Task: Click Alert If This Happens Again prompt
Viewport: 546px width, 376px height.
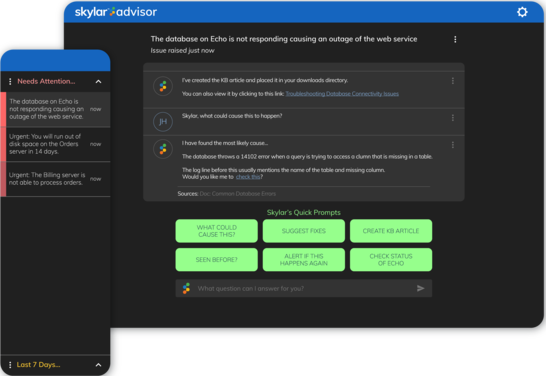Action: click(304, 260)
